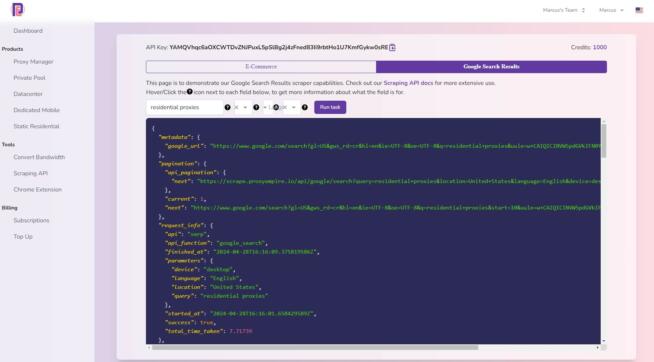Open the dropdown directly left of the Run task help icon

(x=290, y=107)
